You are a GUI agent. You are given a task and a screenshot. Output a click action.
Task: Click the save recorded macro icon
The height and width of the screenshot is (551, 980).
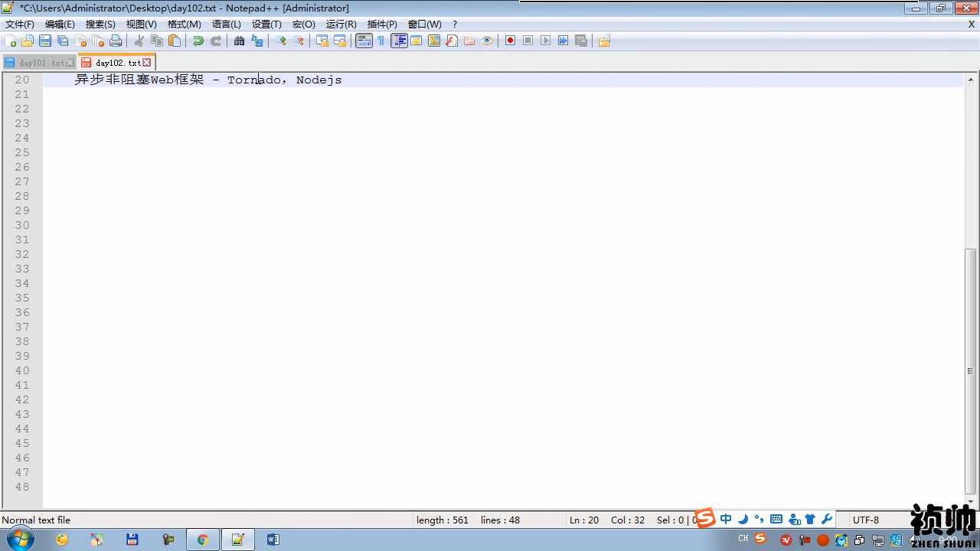[x=581, y=41]
